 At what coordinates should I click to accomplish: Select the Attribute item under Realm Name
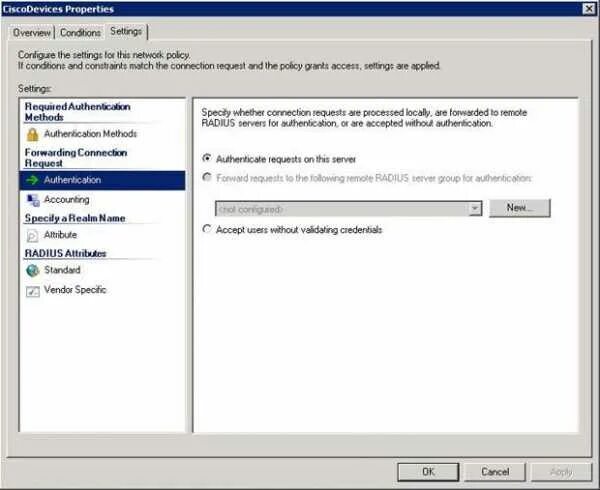click(x=60, y=235)
